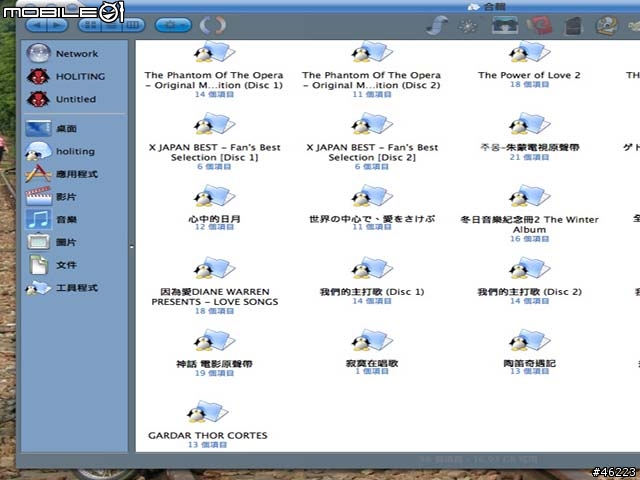Click the DIANE WARREN PRESENTS LOVE SONGS folder name
Image resolution: width=640 pixels, height=480 pixels.
click(215, 297)
